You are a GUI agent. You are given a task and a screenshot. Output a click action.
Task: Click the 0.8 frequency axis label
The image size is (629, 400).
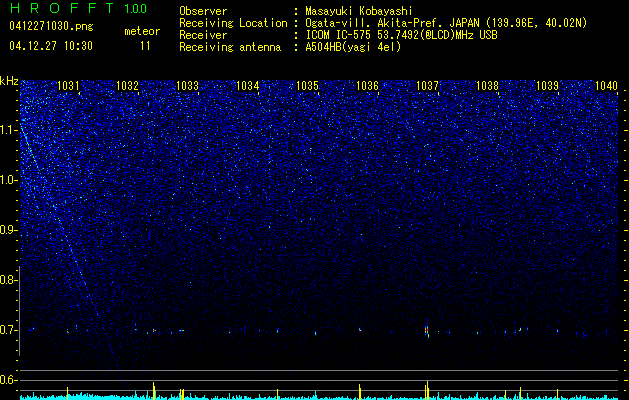8,280
